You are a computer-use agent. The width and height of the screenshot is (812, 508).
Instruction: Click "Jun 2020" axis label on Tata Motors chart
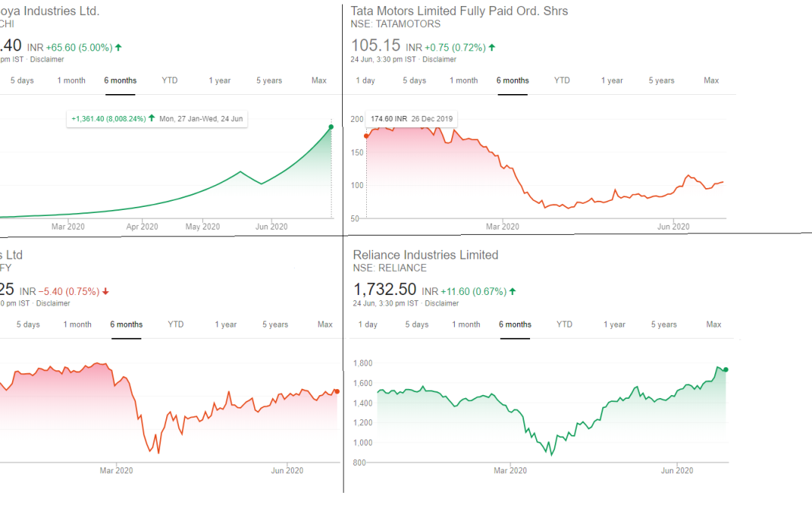(673, 227)
